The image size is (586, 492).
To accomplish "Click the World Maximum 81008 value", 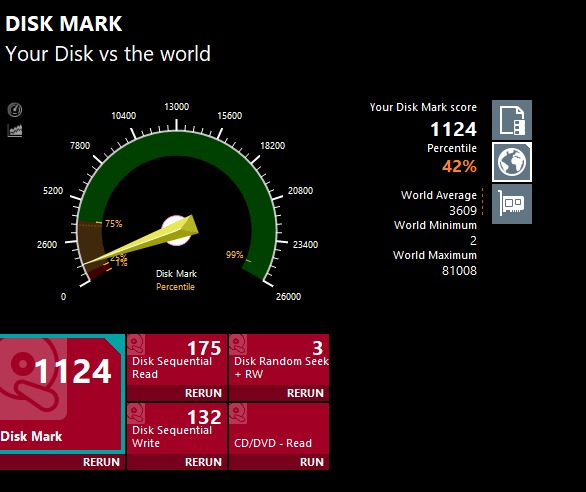I will (459, 271).
